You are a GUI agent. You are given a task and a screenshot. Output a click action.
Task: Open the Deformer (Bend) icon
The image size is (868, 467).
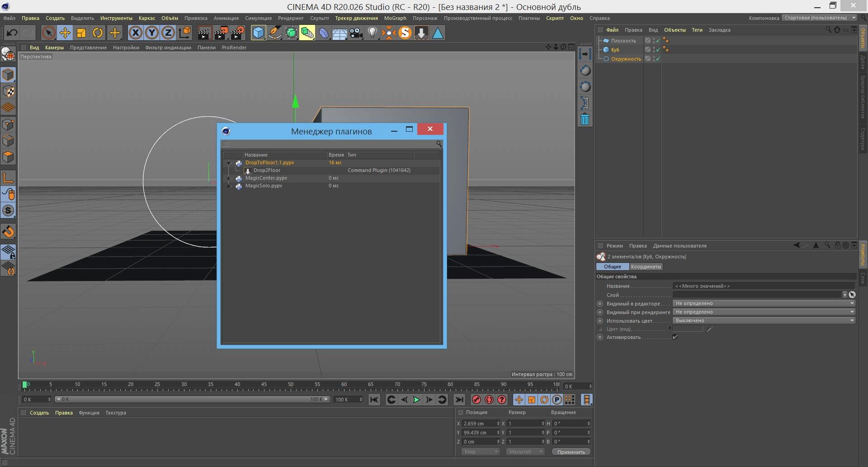tap(324, 33)
